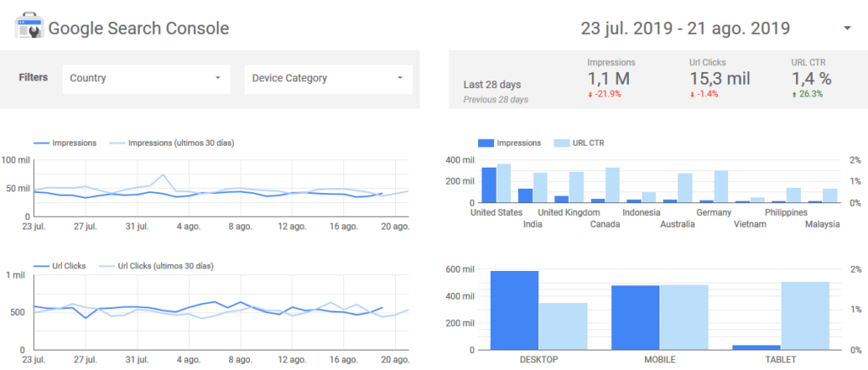Image resolution: width=868 pixels, height=370 pixels.
Task: Click the MOBILE axis label
Action: coord(659,360)
